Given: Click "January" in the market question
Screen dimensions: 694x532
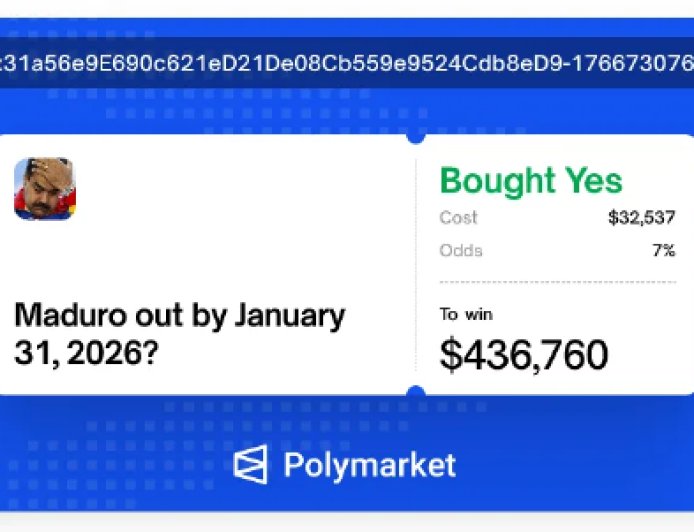Looking at the screenshot, I should [x=289, y=316].
